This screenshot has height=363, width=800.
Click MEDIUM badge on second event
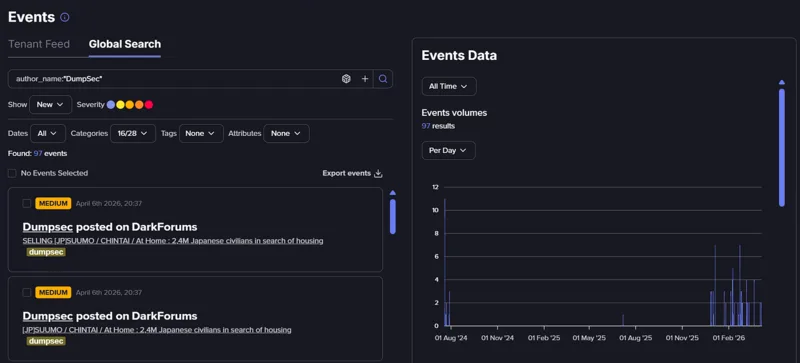[53, 293]
